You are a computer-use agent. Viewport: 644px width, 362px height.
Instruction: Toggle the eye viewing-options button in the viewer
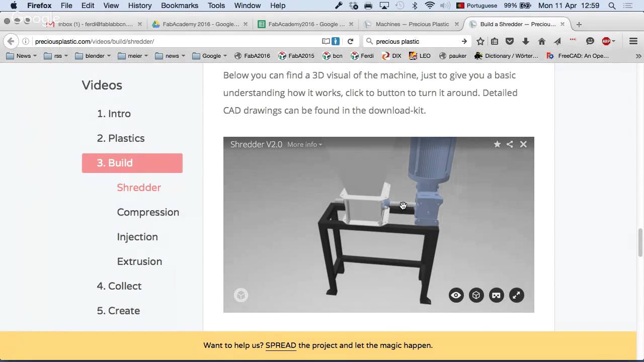click(456, 295)
